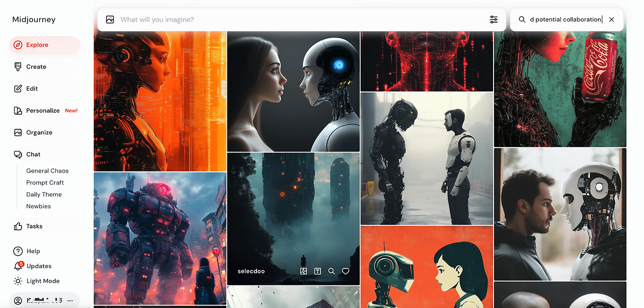Click the Personalize icon
644x308 pixels.
18,110
